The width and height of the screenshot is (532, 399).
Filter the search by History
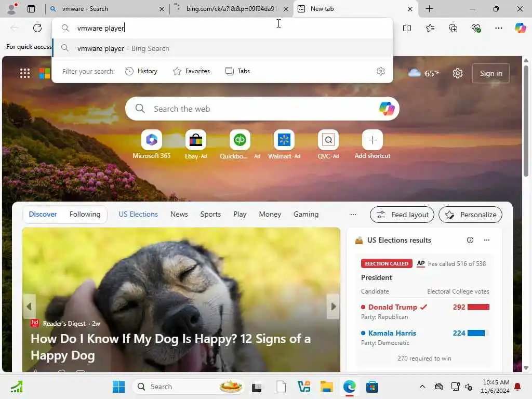(x=141, y=71)
